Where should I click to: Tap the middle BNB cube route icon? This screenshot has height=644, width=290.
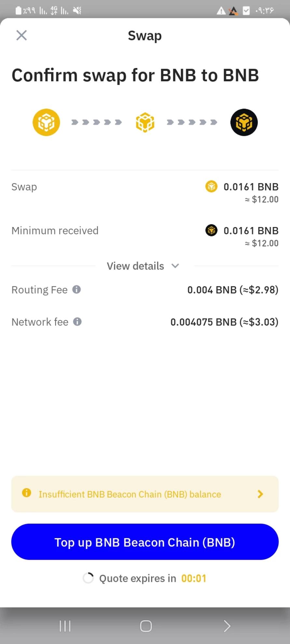coord(145,122)
